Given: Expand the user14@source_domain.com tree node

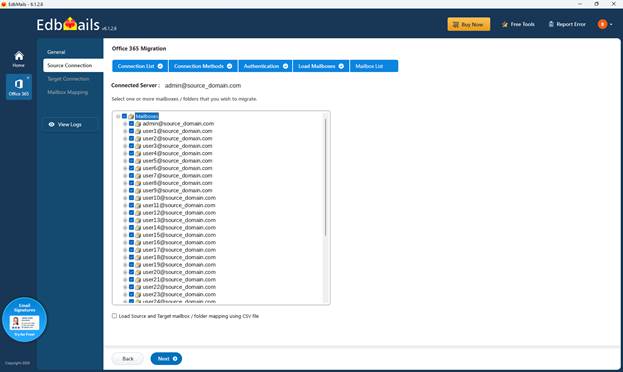Looking at the screenshot, I should pyautogui.click(x=125, y=228).
